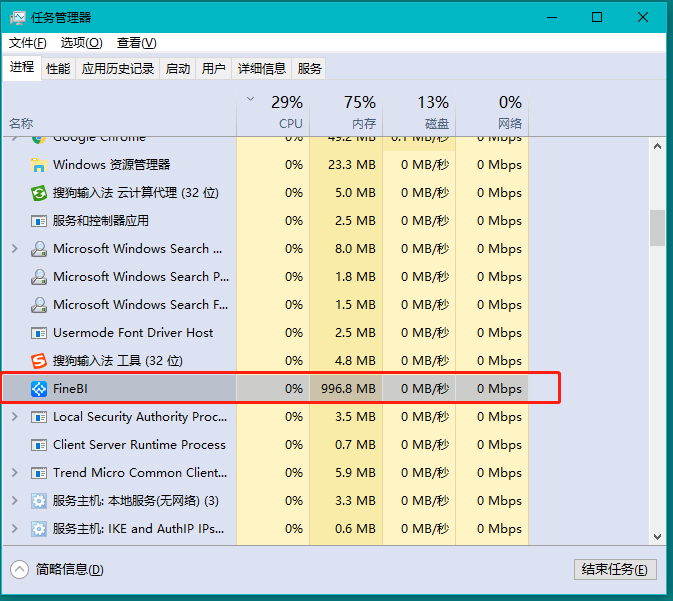Click the Windows 资源管理器 folder icon

tap(39, 165)
